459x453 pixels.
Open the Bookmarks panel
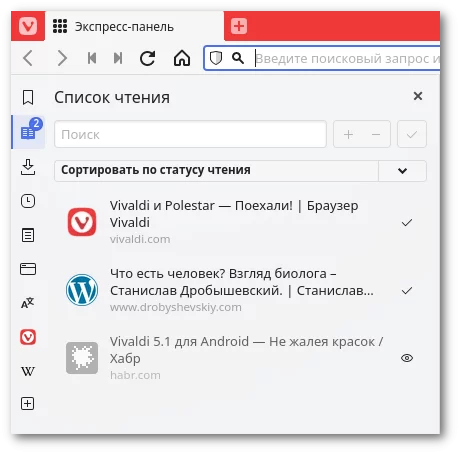[28, 97]
